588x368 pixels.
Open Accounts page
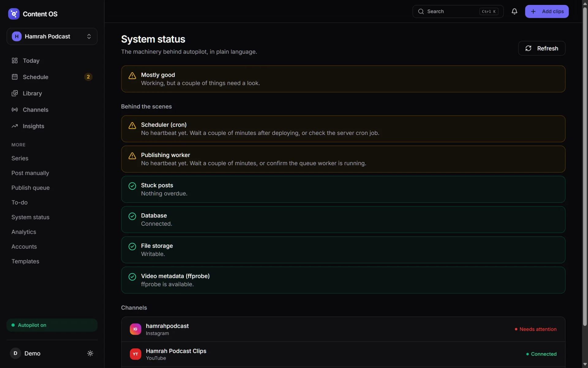point(24,247)
